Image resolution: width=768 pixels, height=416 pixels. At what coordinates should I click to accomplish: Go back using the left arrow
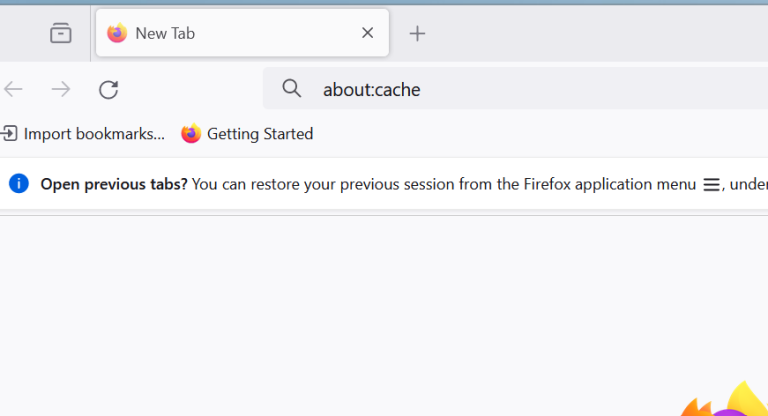point(13,89)
